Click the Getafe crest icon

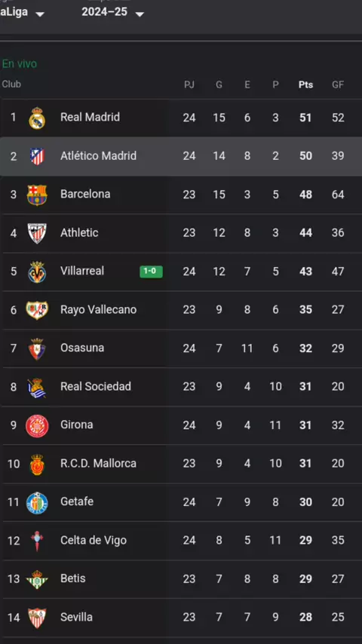pos(37,503)
